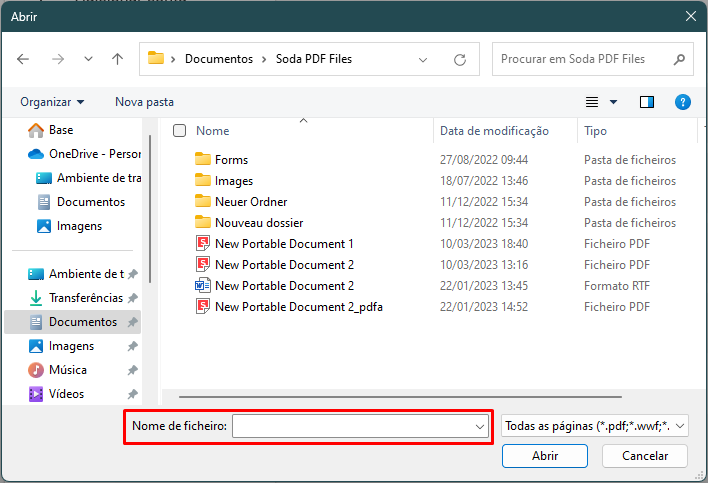Select Soda PDF Files in address path
The height and width of the screenshot is (483, 708).
(x=314, y=59)
